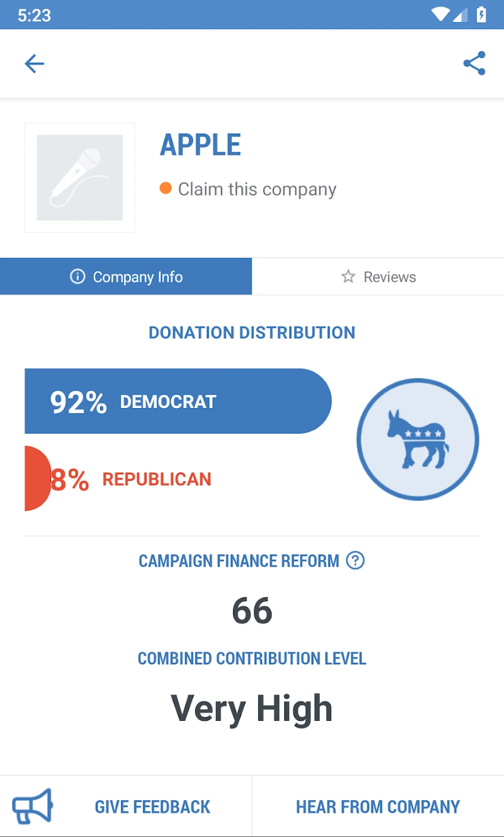Tap the share icon
The width and height of the screenshot is (504, 837).
(474, 63)
